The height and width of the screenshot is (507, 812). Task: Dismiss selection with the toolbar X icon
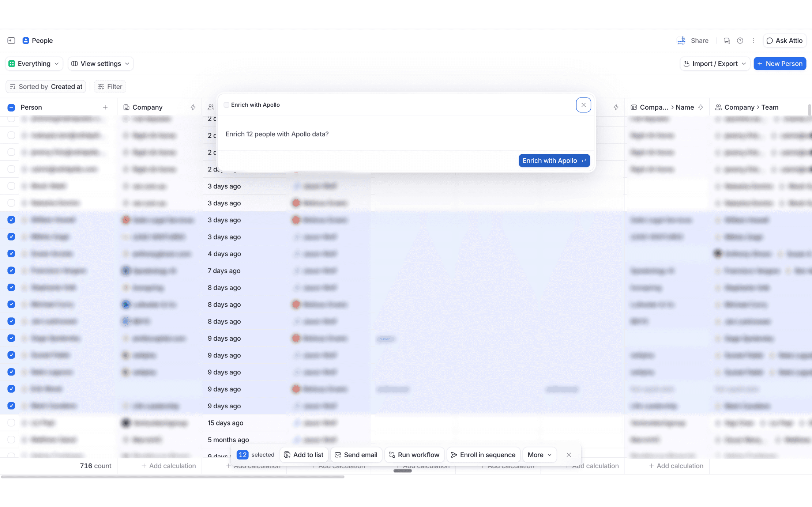click(568, 455)
